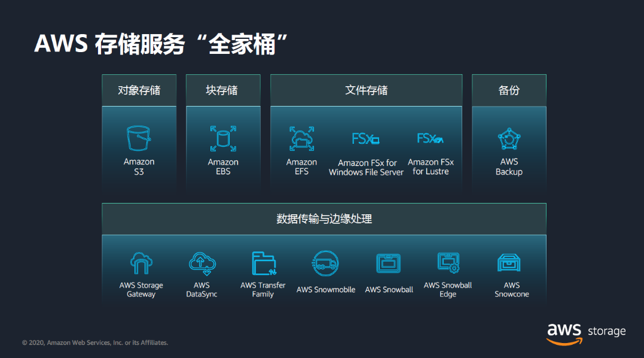Select the AWS Backup icon

click(509, 139)
